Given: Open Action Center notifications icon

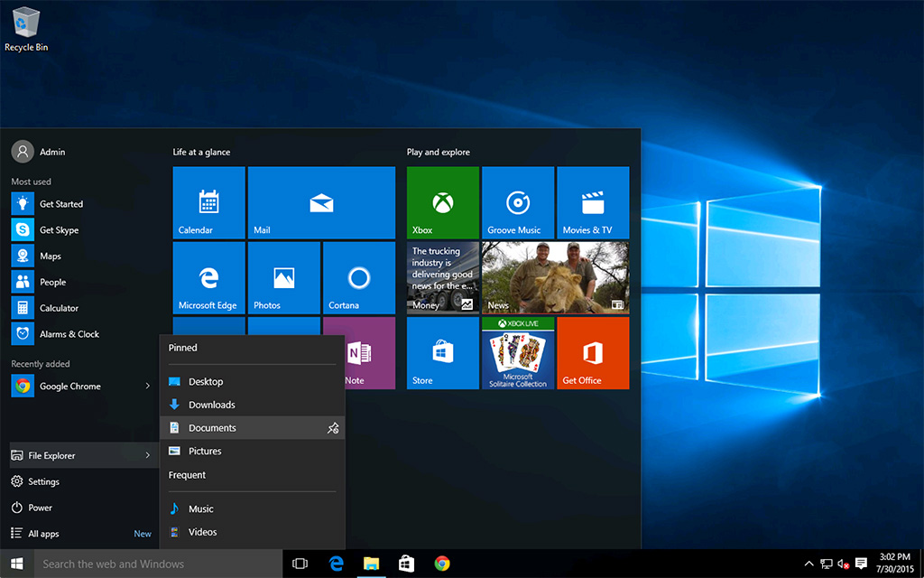Looking at the screenshot, I should (x=861, y=564).
